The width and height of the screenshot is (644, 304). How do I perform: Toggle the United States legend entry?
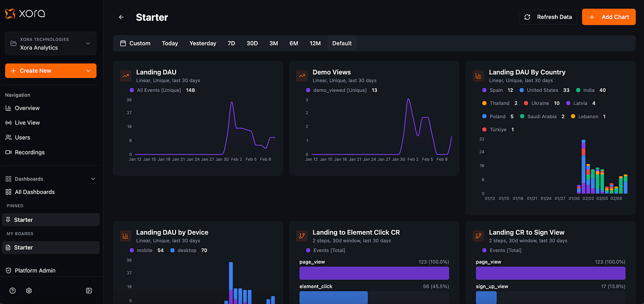pyautogui.click(x=544, y=90)
